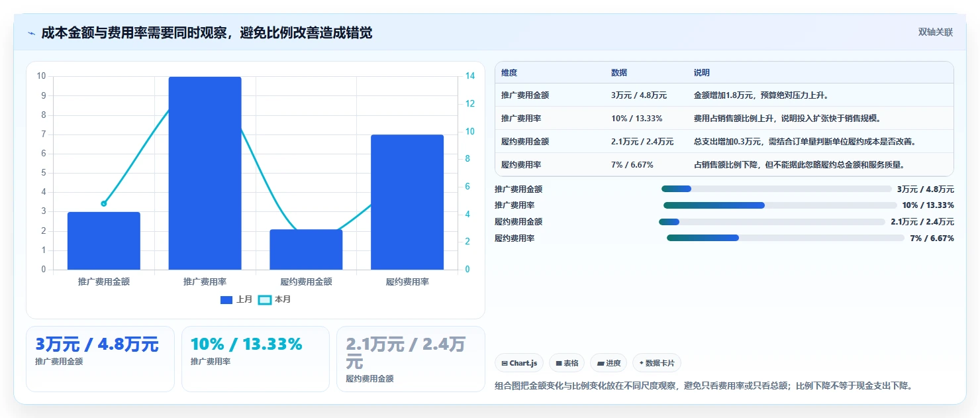Click table cell 7% / 6.67%
This screenshot has width=980, height=418.
[x=632, y=165]
